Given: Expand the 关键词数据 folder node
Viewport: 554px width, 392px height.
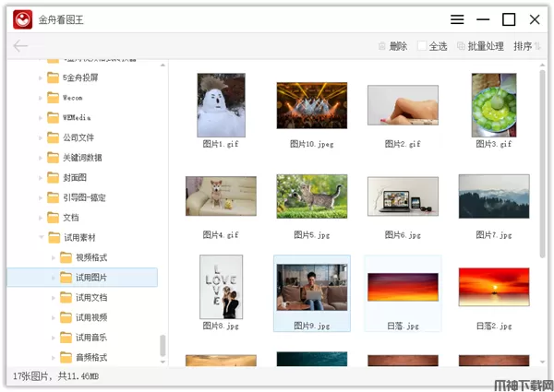Looking at the screenshot, I should [x=41, y=158].
